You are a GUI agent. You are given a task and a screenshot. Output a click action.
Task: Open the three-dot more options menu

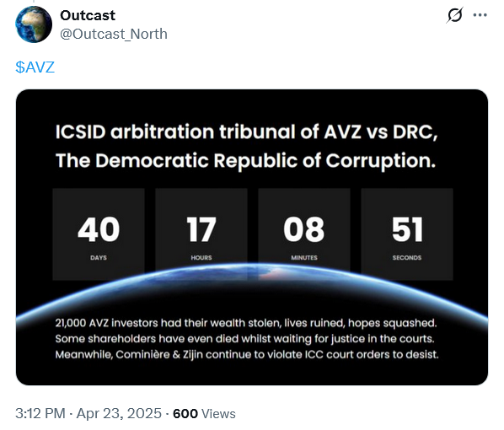coord(480,15)
